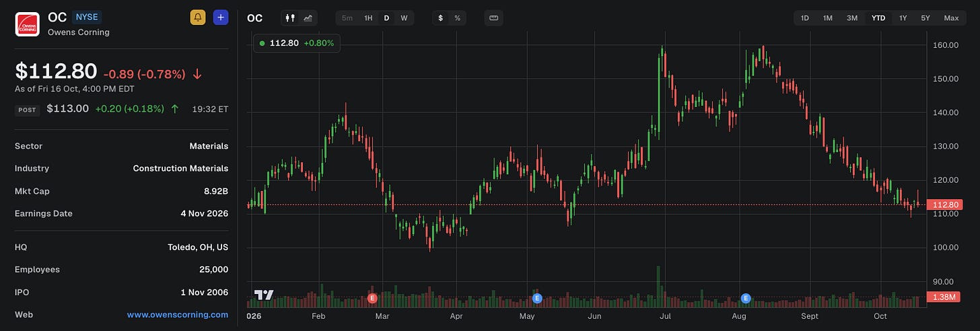Switch to the 1Y range
Image resolution: width=980 pixels, height=331 pixels.
click(x=903, y=18)
